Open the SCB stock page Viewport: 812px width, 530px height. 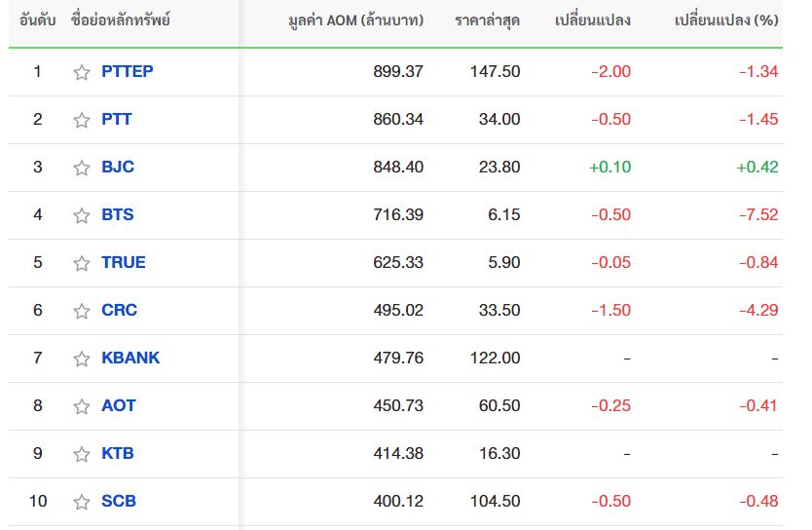click(x=119, y=501)
